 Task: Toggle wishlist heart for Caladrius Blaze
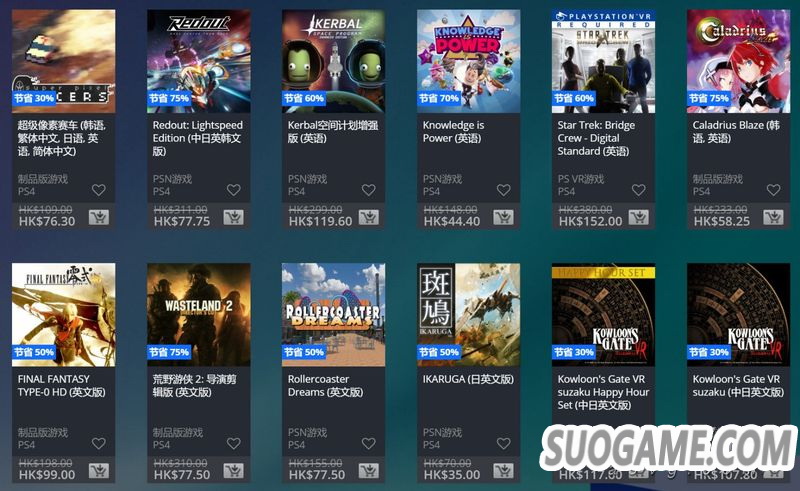[x=773, y=190]
